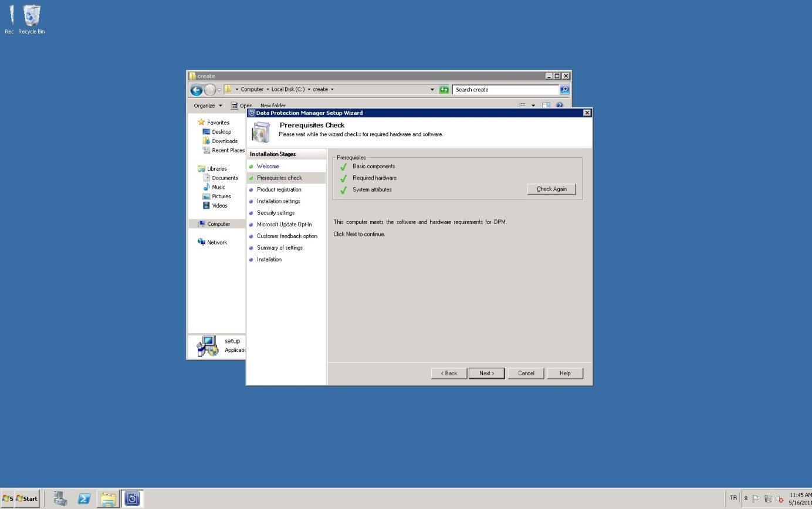Open Windows Explorer taskbar icon
The image size is (812, 509).
(x=108, y=498)
